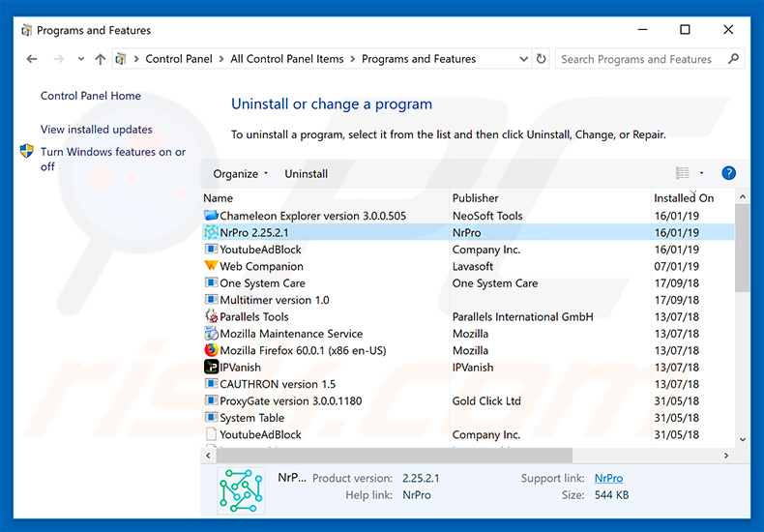Open the recent locations dropdown arrow
The height and width of the screenshot is (532, 764).
pos(81,59)
